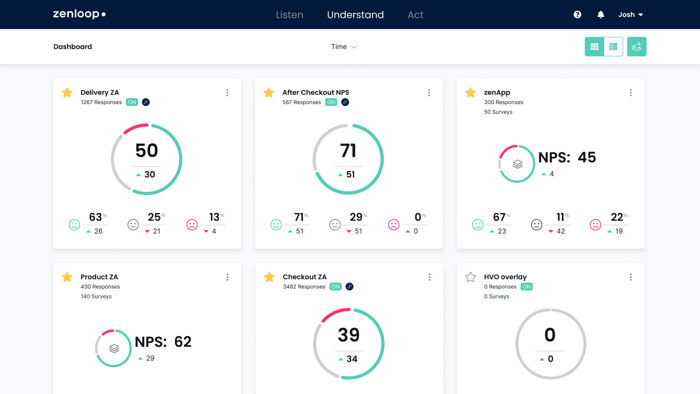Click After Checkout NPS sad face icon

(394, 224)
